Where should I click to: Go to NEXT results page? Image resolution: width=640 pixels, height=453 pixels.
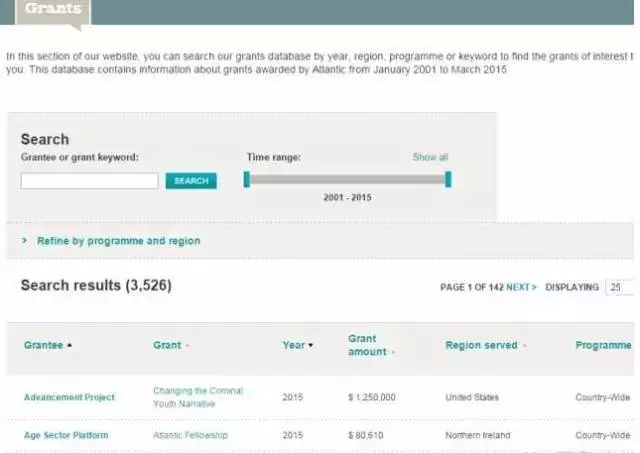pyautogui.click(x=521, y=287)
